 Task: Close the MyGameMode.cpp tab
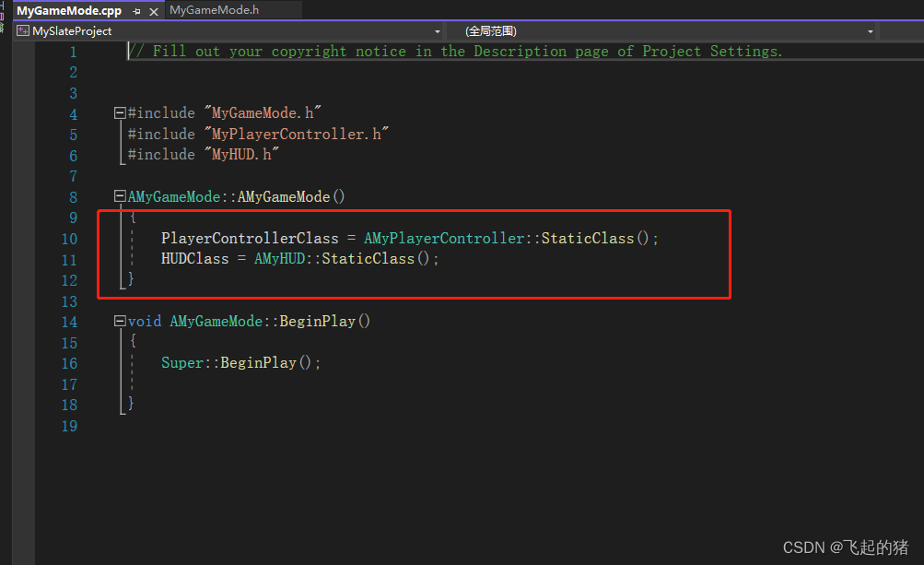[x=153, y=12]
